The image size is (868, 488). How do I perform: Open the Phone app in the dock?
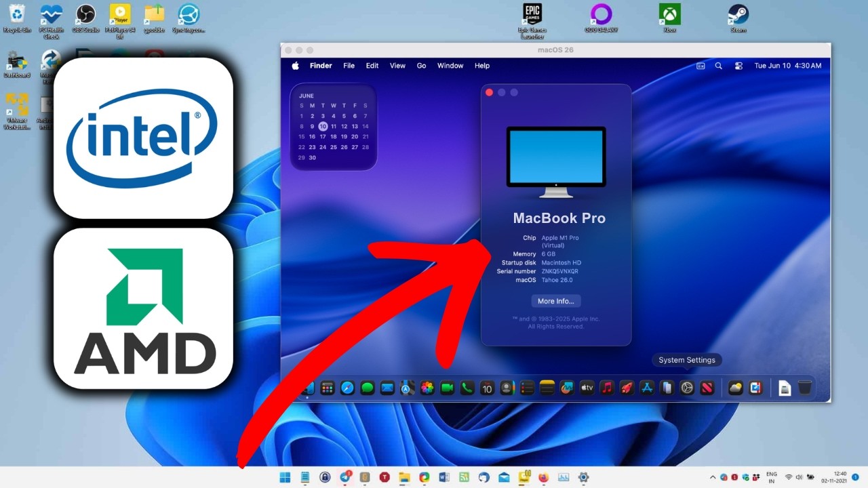click(467, 388)
